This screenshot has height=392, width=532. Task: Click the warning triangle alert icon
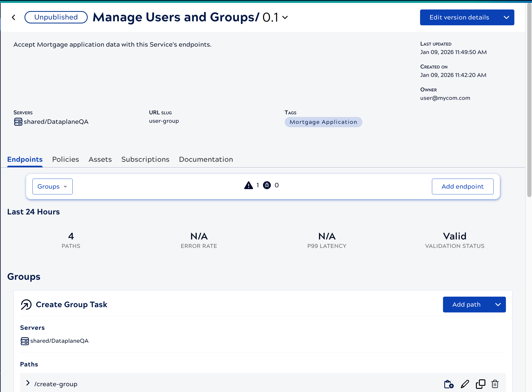[x=248, y=185]
